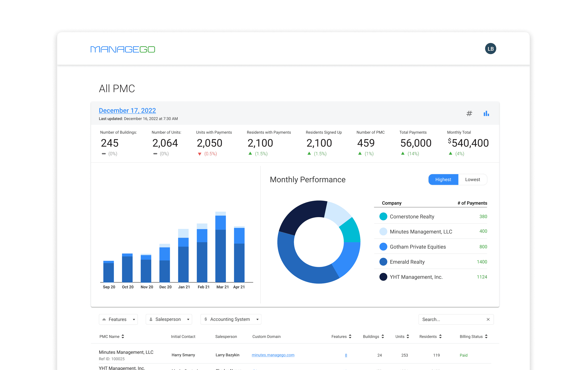Open the Accounting System dropdown

(231, 319)
